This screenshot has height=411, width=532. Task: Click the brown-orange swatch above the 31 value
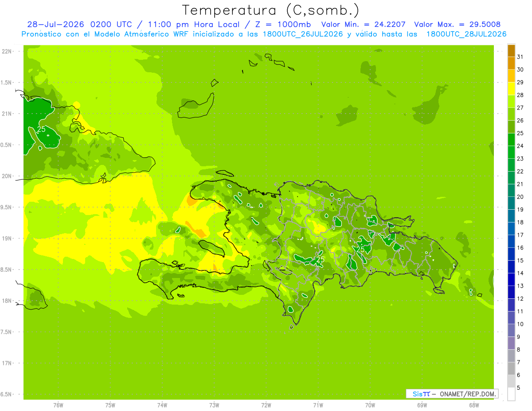[511, 51]
